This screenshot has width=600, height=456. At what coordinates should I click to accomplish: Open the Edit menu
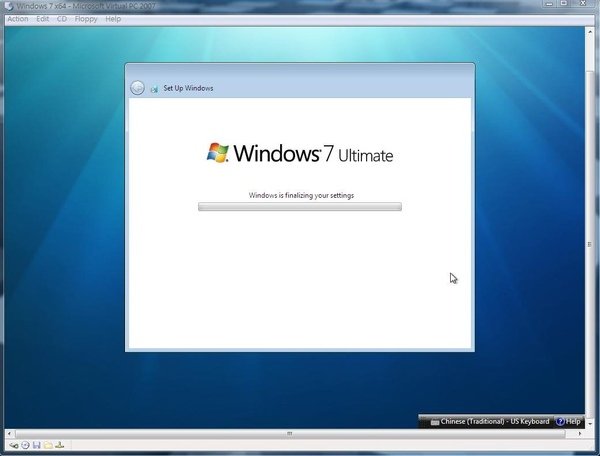(x=42, y=19)
